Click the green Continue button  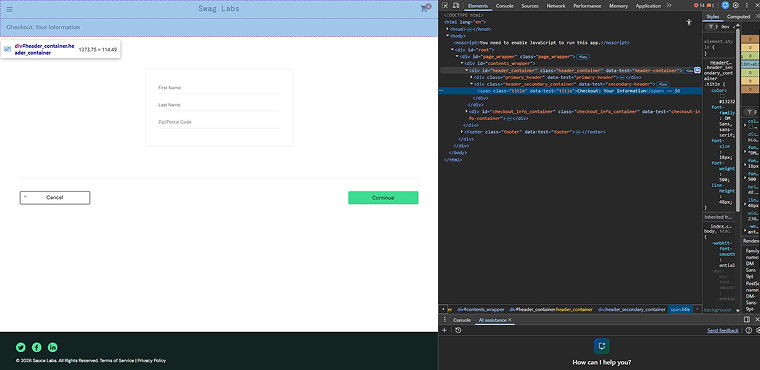[x=383, y=197]
